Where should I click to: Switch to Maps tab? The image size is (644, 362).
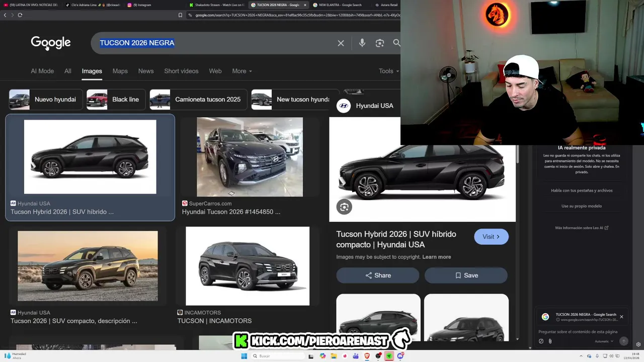click(120, 71)
